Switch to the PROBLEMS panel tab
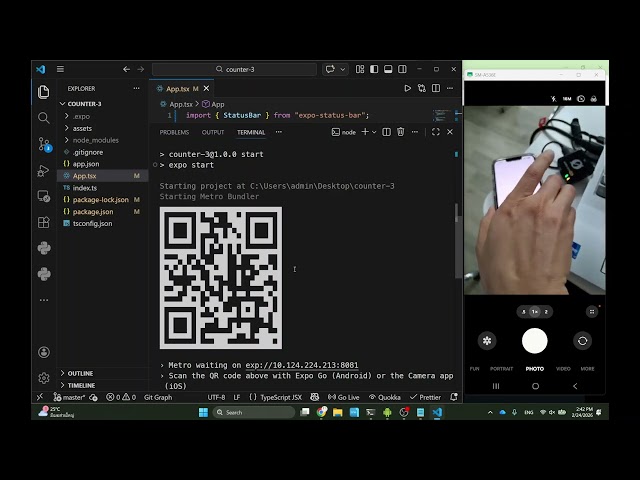Image resolution: width=640 pixels, height=480 pixels. pyautogui.click(x=174, y=132)
